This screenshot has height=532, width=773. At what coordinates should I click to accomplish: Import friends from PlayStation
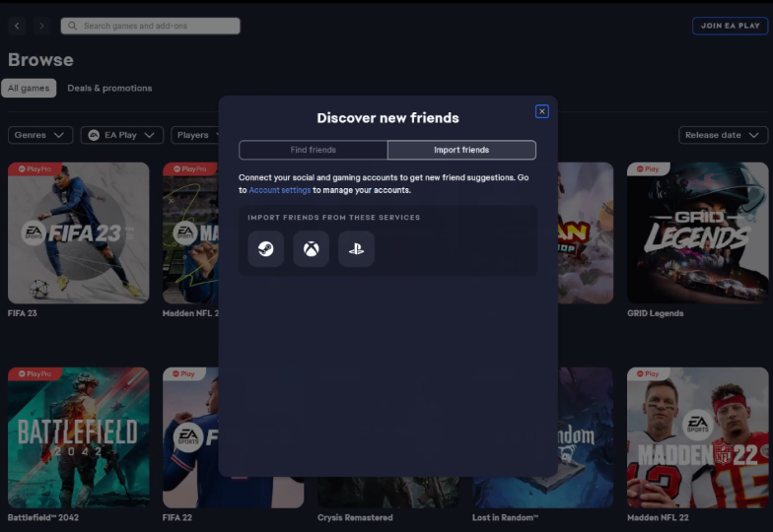click(357, 248)
